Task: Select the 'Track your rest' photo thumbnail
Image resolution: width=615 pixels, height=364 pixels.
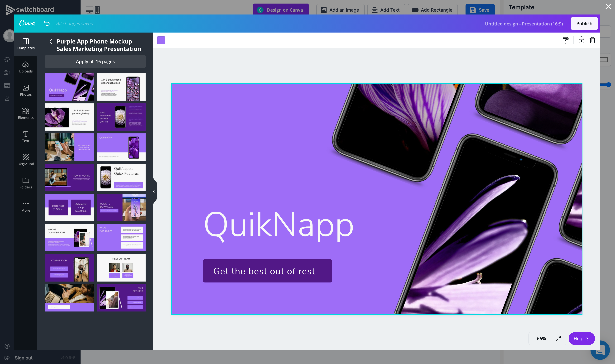Action: [x=69, y=147]
